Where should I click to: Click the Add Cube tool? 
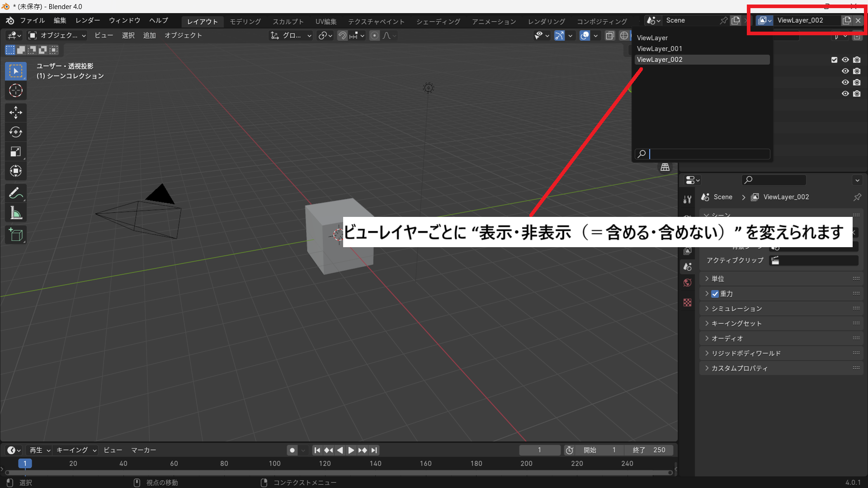[16, 235]
